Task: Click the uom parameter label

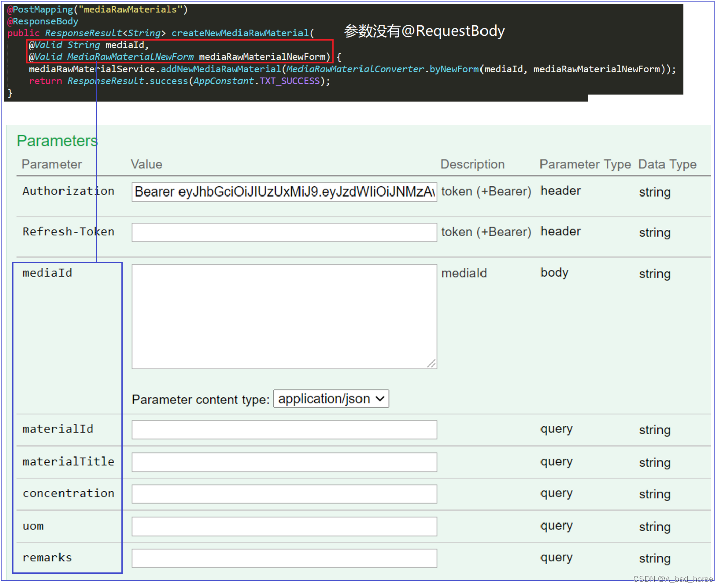Action: click(x=33, y=526)
